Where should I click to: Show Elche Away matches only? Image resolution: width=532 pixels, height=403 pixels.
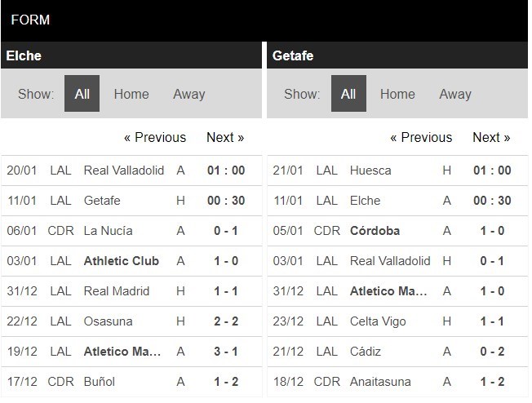click(x=189, y=94)
